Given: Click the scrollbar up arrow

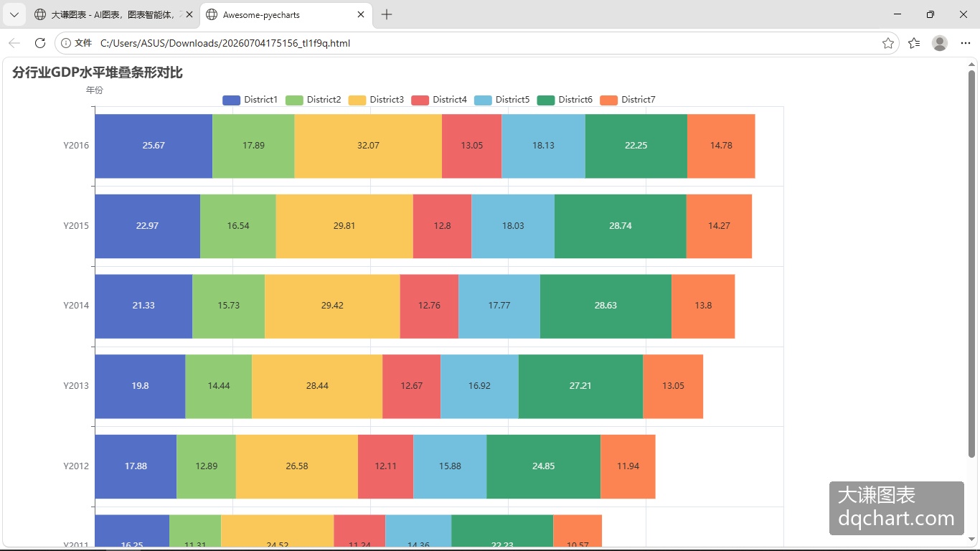Looking at the screenshot, I should tap(972, 65).
